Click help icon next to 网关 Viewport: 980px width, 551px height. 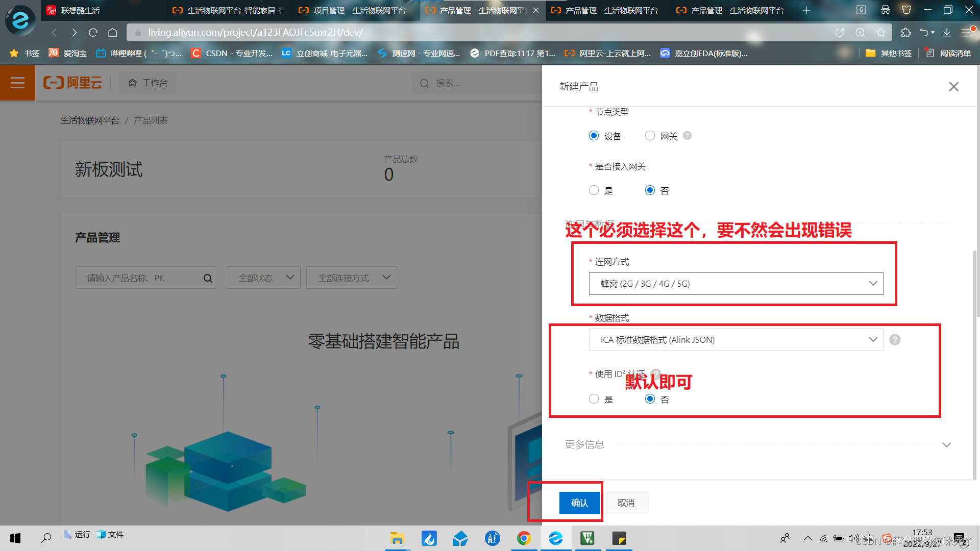(x=687, y=136)
